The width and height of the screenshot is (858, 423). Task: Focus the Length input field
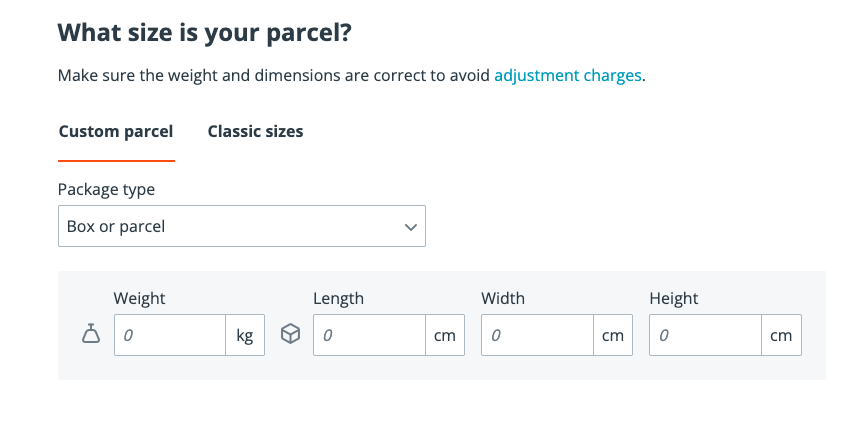pos(370,336)
